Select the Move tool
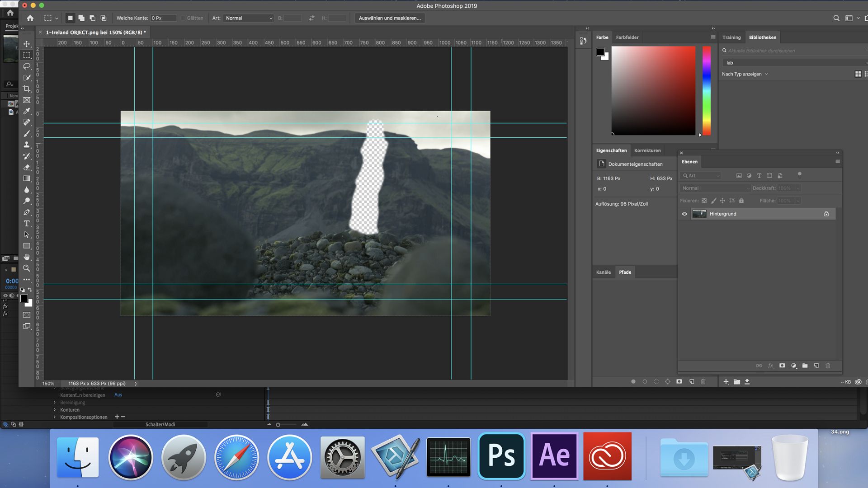 point(27,44)
